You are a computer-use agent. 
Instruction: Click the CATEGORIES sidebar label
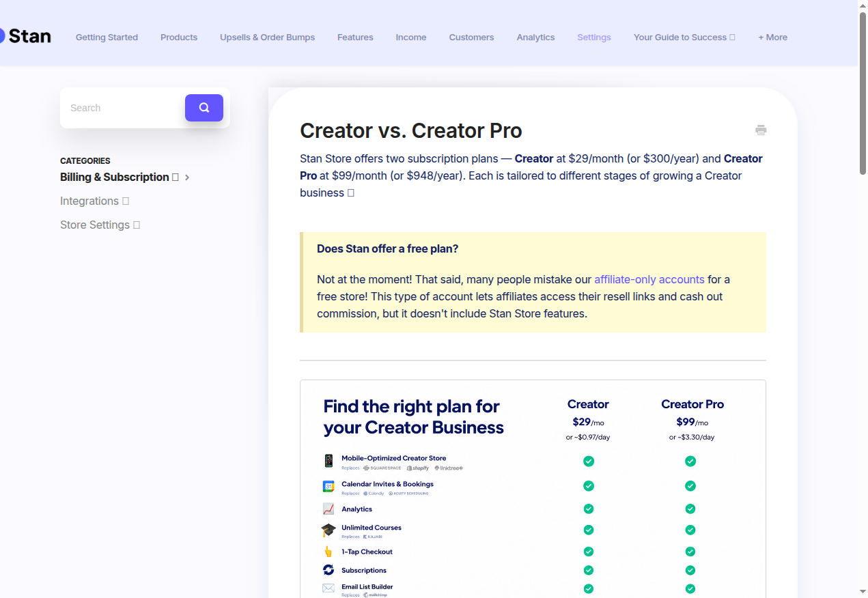click(x=85, y=161)
